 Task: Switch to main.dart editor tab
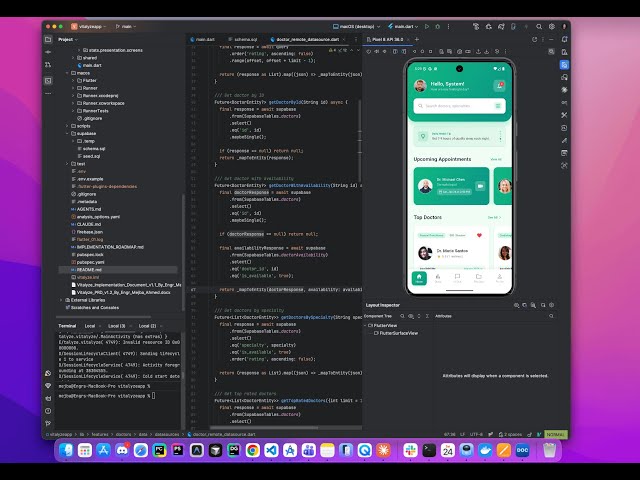click(203, 40)
